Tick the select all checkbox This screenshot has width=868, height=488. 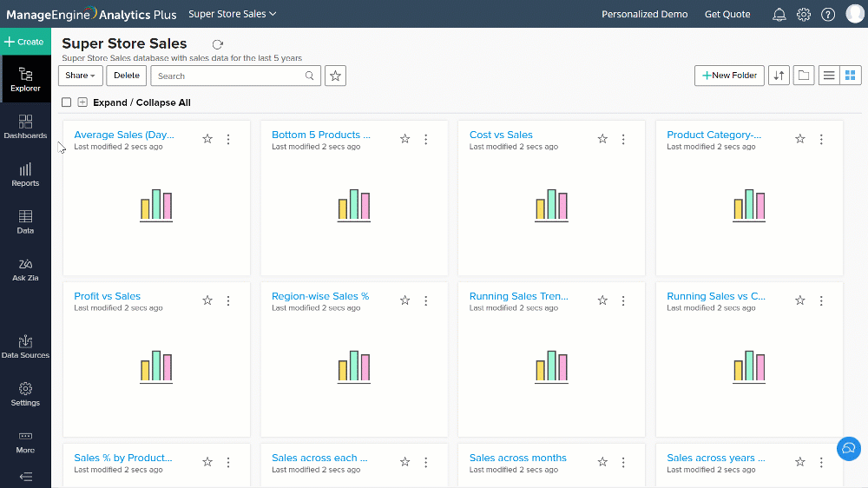point(67,102)
